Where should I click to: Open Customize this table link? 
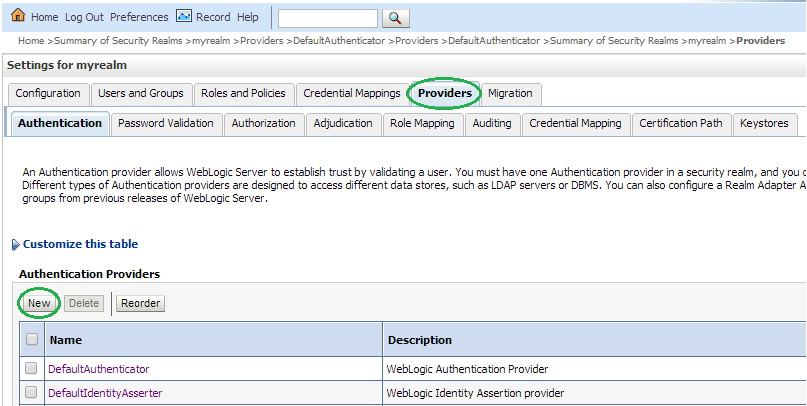point(80,244)
